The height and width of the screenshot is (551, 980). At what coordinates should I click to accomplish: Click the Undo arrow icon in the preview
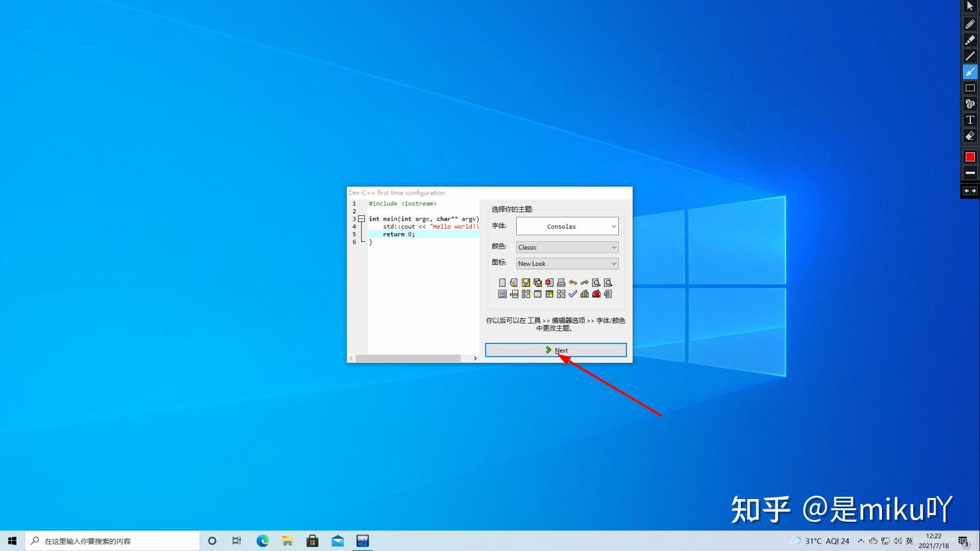tap(573, 282)
